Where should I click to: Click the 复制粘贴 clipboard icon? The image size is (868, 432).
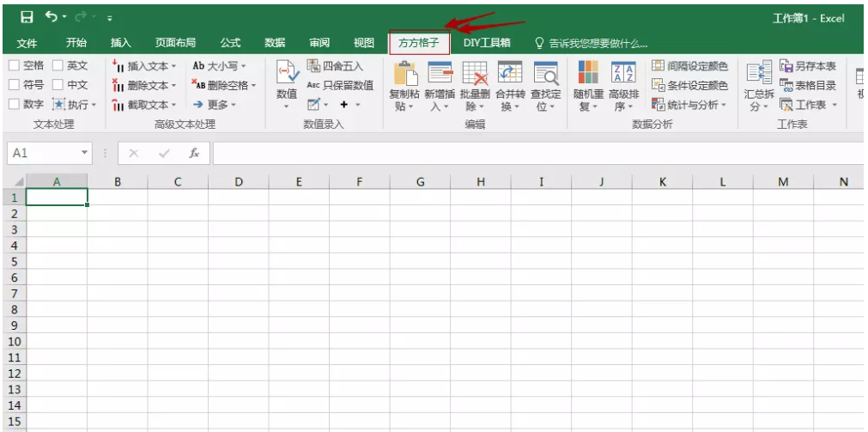point(404,75)
